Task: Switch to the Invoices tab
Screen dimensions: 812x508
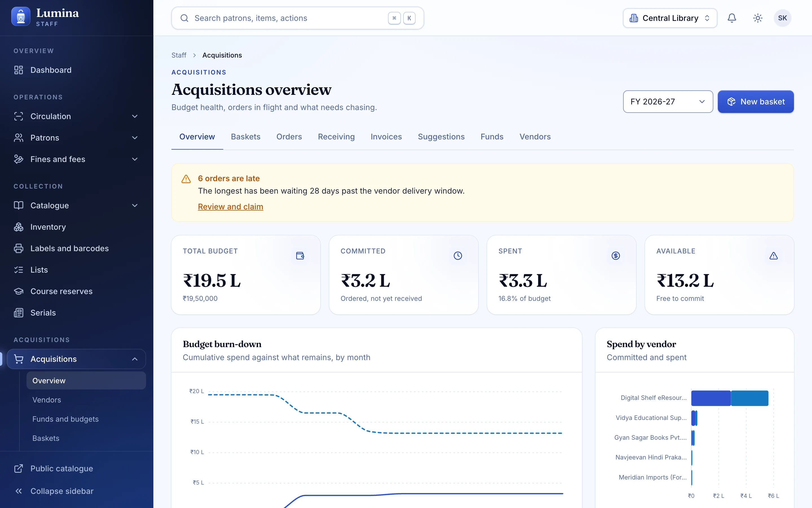Action: click(386, 137)
